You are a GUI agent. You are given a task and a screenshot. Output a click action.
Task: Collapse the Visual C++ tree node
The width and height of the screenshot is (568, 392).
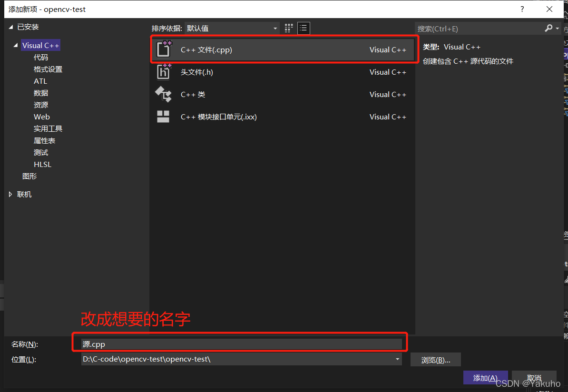(x=15, y=45)
